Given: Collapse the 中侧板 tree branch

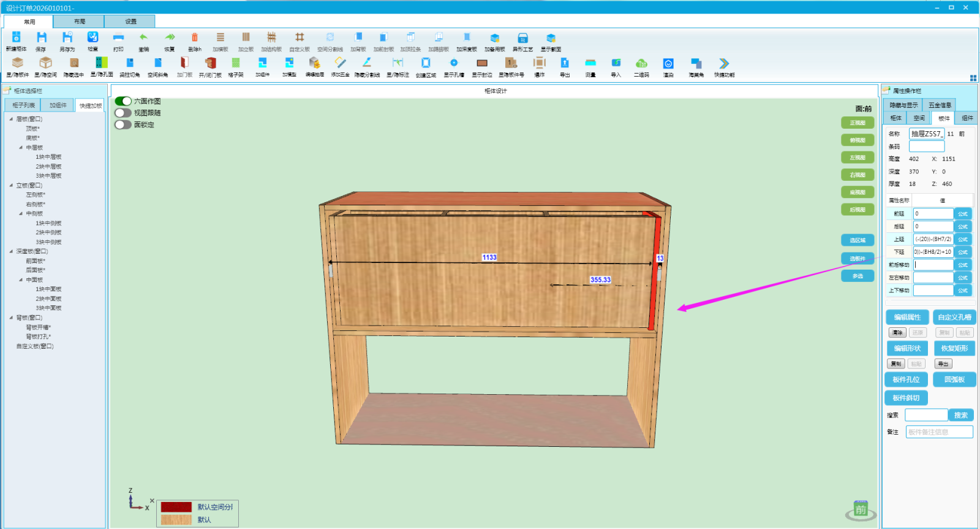Looking at the screenshot, I should 21,214.
